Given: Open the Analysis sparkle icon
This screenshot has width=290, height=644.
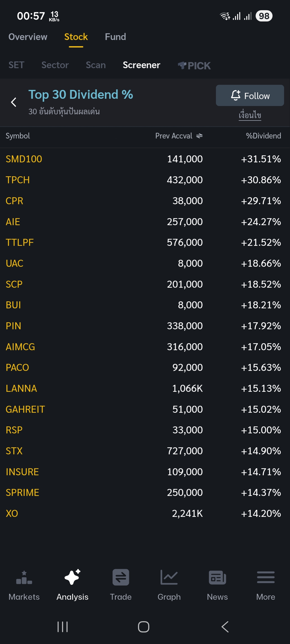Looking at the screenshot, I should point(73,577).
